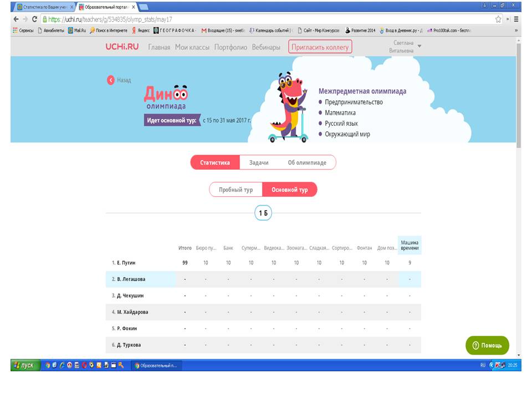Click the browser back arrow
The height and width of the screenshot is (399, 532).
click(16, 19)
